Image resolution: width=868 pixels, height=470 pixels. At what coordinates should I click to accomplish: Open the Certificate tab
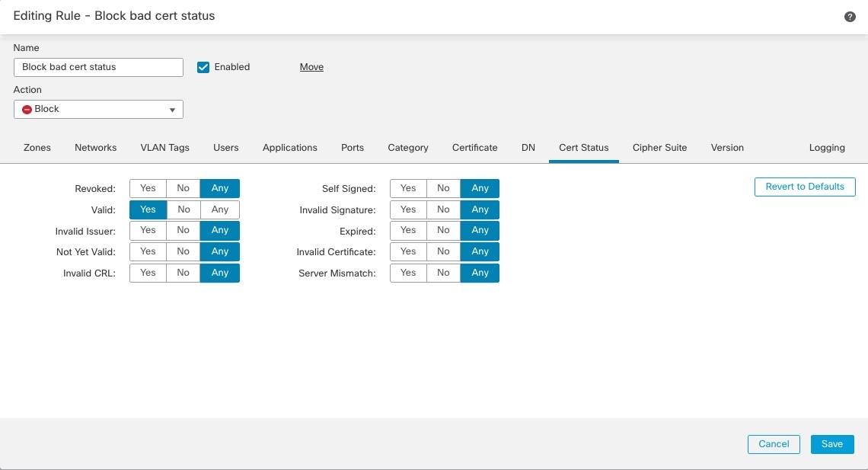[475, 148]
